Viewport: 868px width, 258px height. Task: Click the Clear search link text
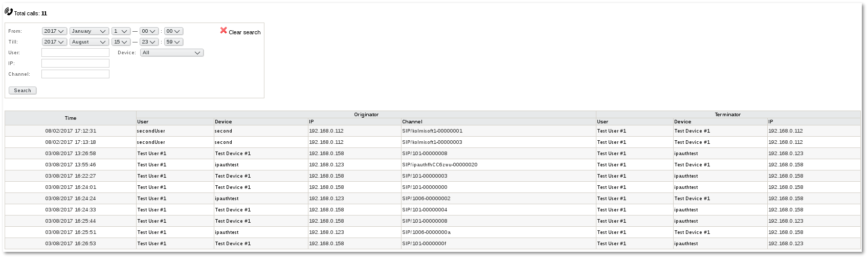click(x=244, y=32)
